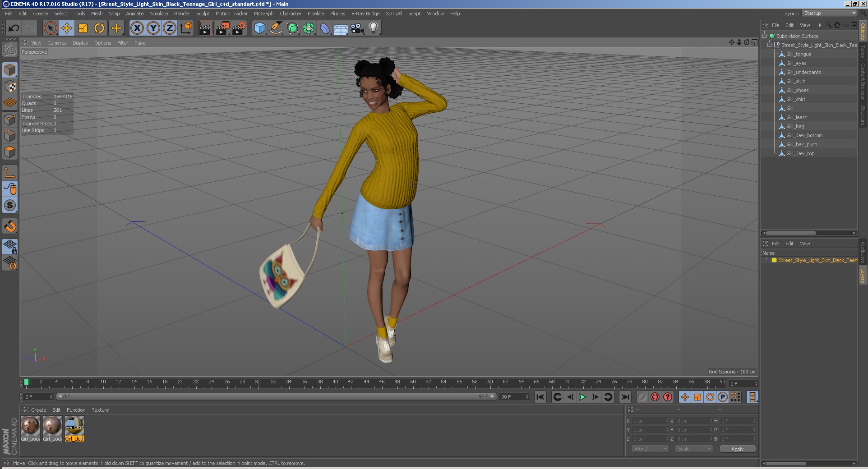Add a Cube primitive object
The width and height of the screenshot is (868, 469).
click(x=259, y=28)
